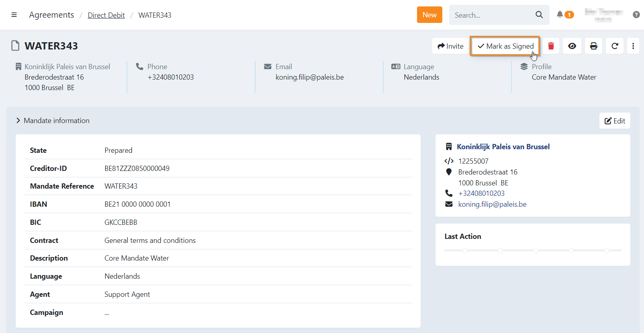This screenshot has height=333, width=644.
Task: Click the help question mark icon
Action: coord(636,14)
